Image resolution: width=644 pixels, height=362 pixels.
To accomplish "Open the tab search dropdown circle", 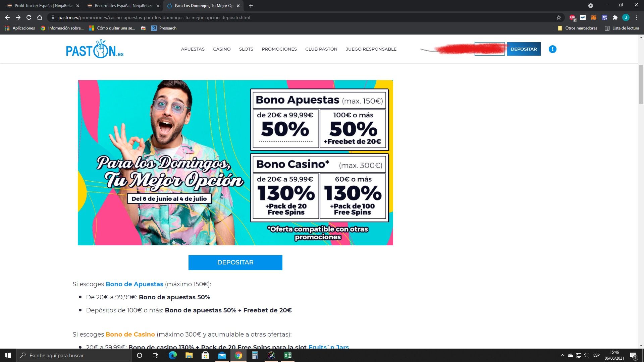I will tap(591, 6).
